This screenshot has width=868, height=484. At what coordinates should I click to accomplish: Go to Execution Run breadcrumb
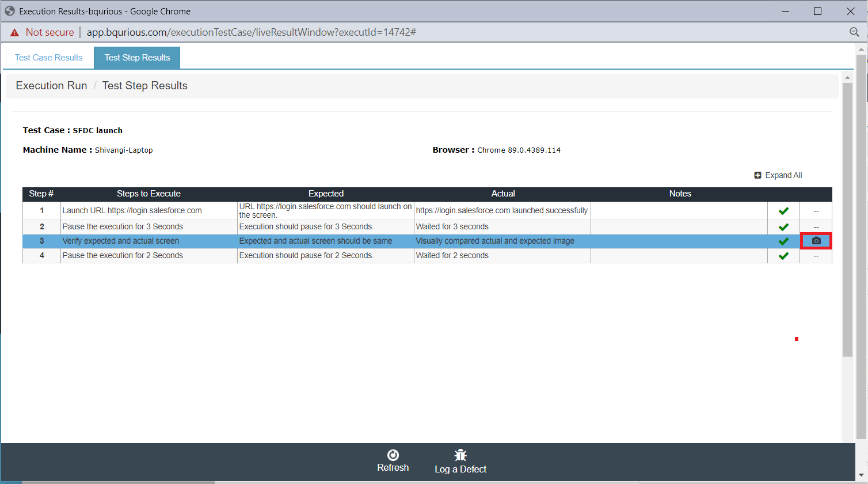[51, 85]
